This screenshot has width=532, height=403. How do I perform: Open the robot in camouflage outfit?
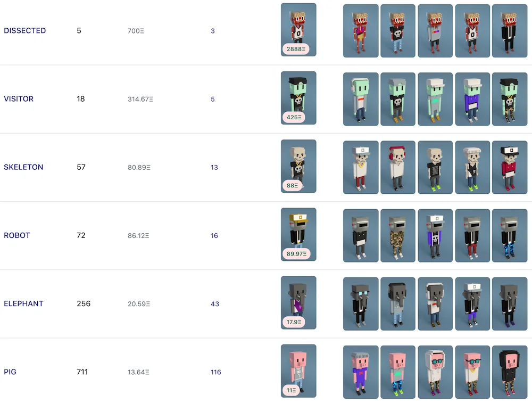pos(398,236)
